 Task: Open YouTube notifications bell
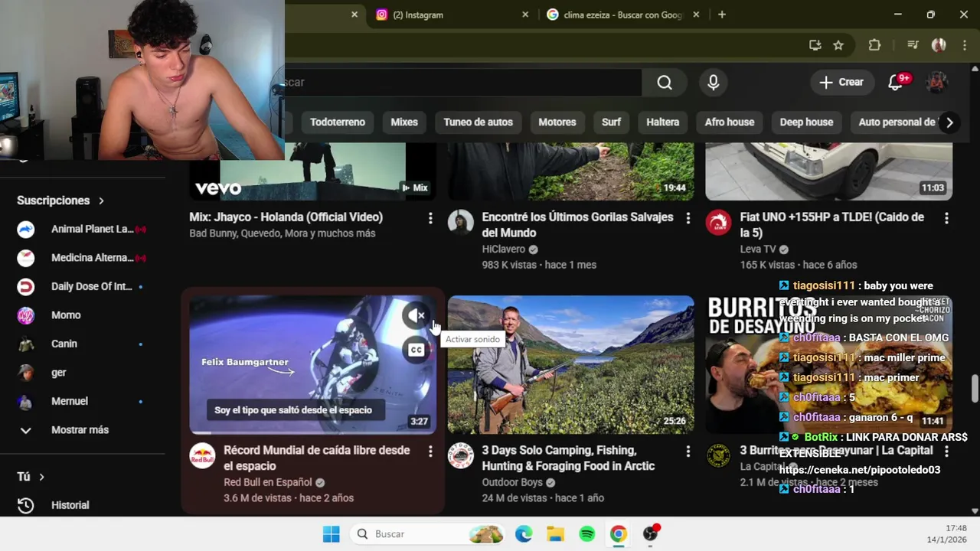pyautogui.click(x=896, y=83)
